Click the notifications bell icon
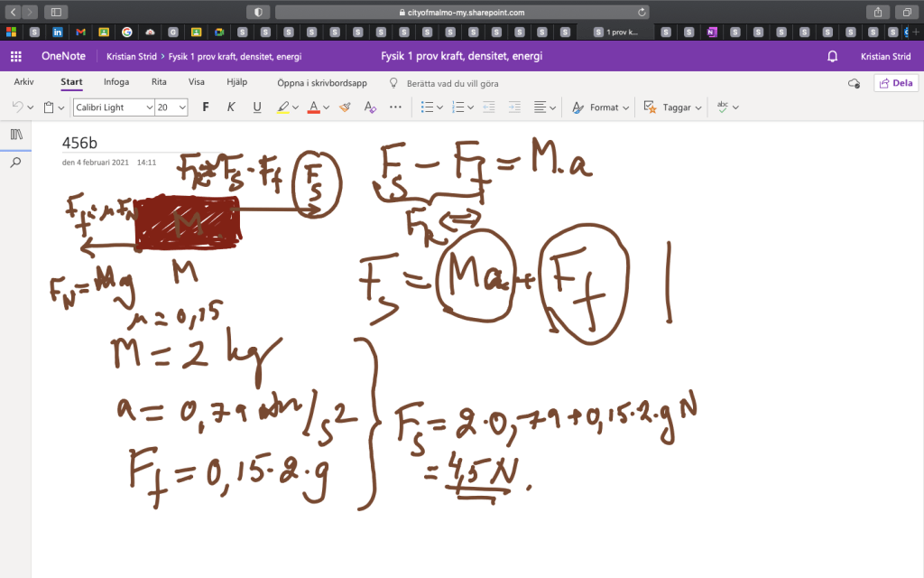This screenshot has height=578, width=924. click(832, 56)
